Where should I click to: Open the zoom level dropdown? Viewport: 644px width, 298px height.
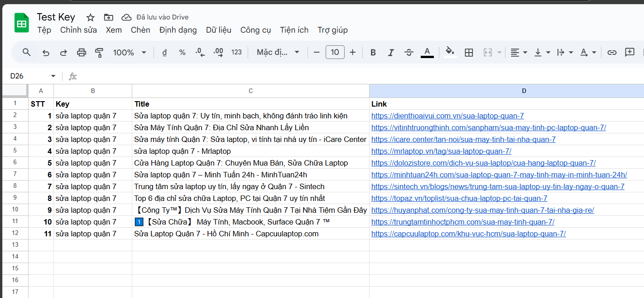[130, 52]
